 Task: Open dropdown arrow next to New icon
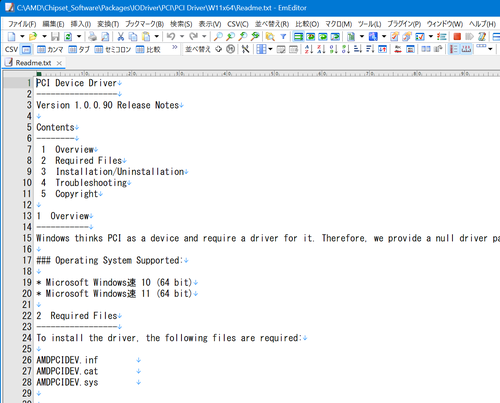(22, 36)
